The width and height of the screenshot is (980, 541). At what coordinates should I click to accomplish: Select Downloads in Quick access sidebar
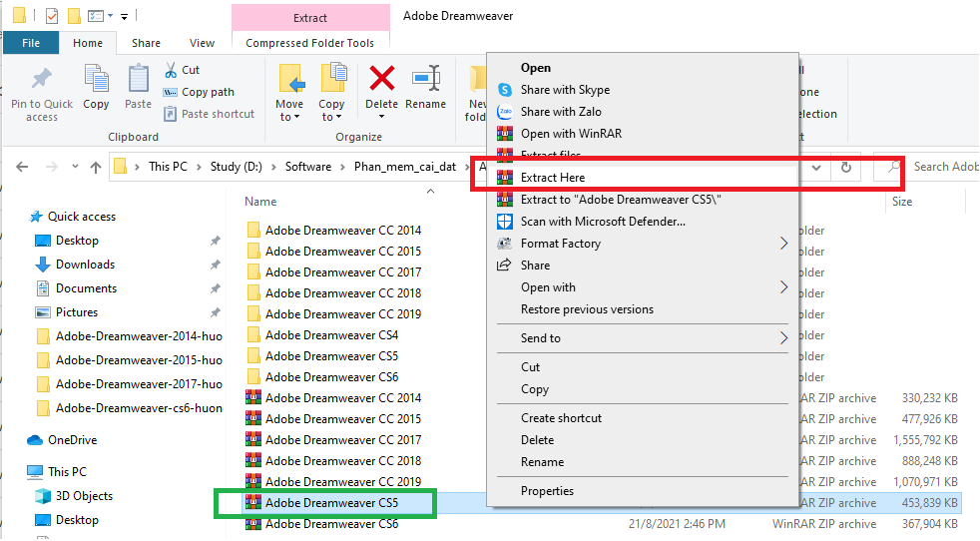click(85, 265)
